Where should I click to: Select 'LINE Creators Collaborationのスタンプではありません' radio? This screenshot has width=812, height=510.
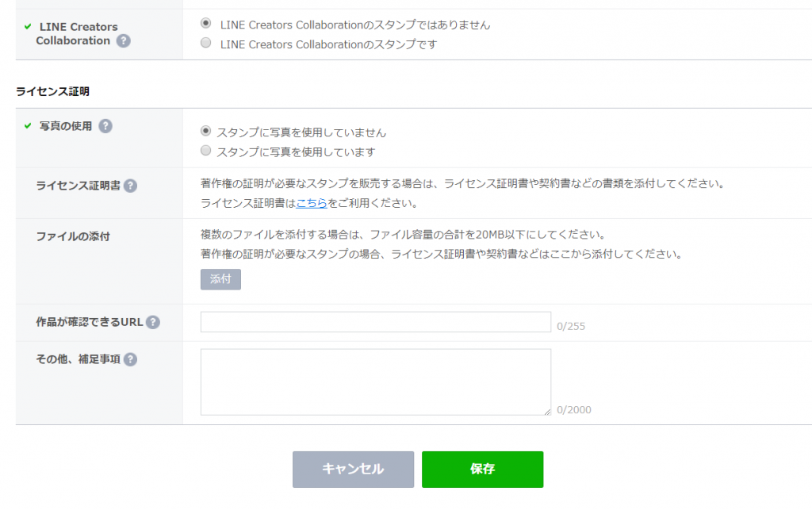pos(206,24)
